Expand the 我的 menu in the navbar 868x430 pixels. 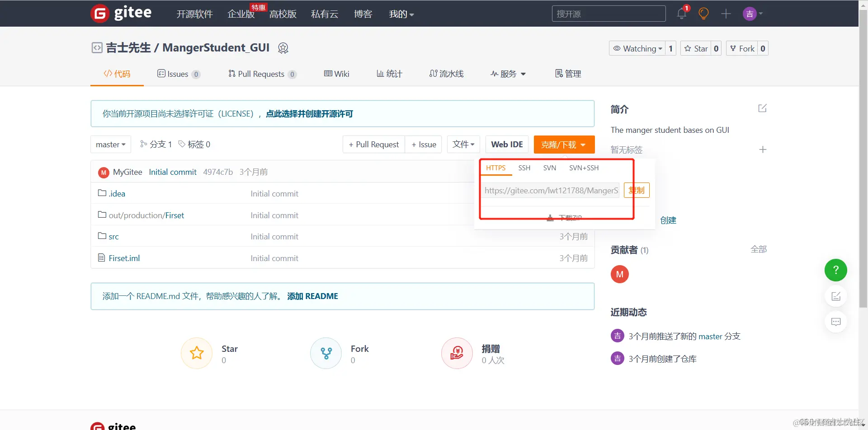(x=401, y=14)
